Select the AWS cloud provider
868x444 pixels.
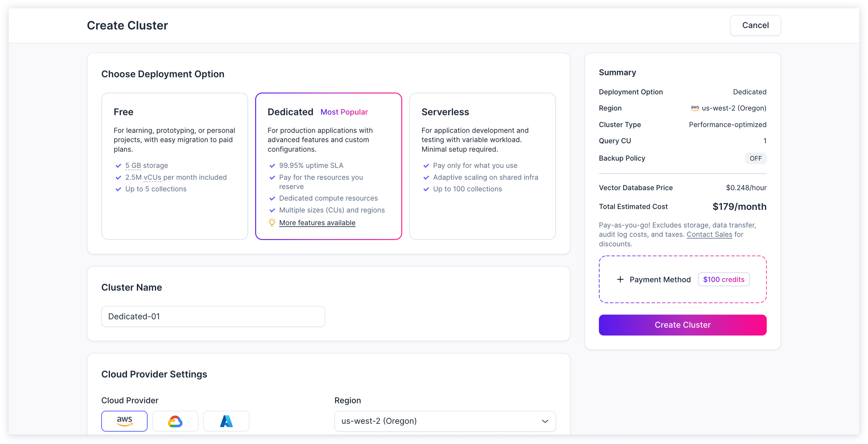(124, 421)
